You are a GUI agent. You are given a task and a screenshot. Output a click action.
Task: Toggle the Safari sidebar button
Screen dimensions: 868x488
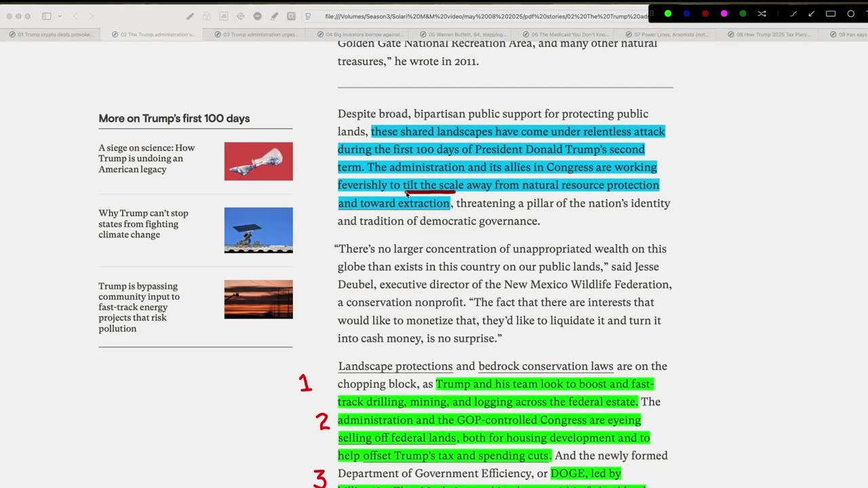click(47, 16)
